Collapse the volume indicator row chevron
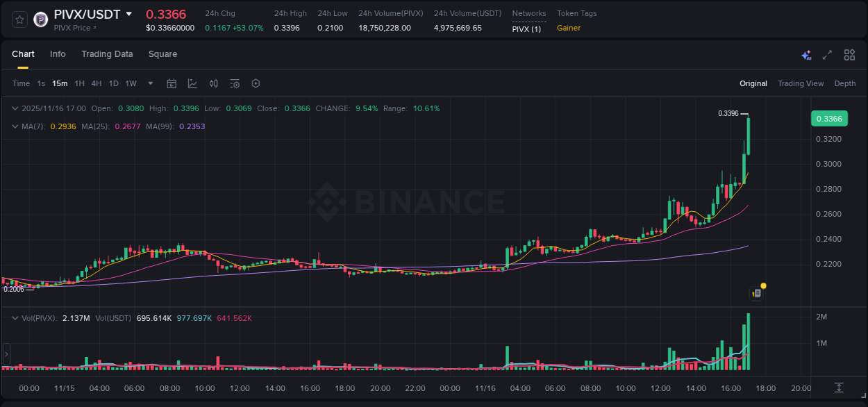The image size is (868, 407). point(15,317)
